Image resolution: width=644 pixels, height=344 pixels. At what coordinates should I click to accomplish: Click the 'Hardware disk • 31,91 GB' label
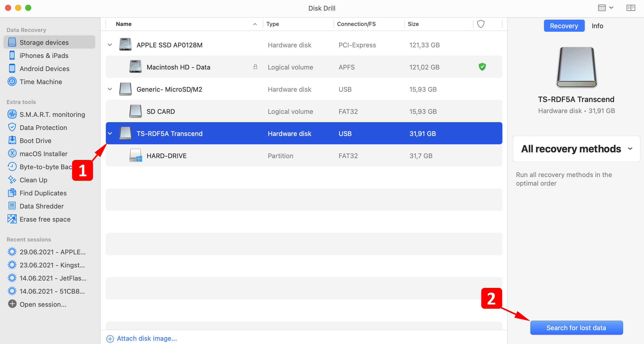coord(576,111)
